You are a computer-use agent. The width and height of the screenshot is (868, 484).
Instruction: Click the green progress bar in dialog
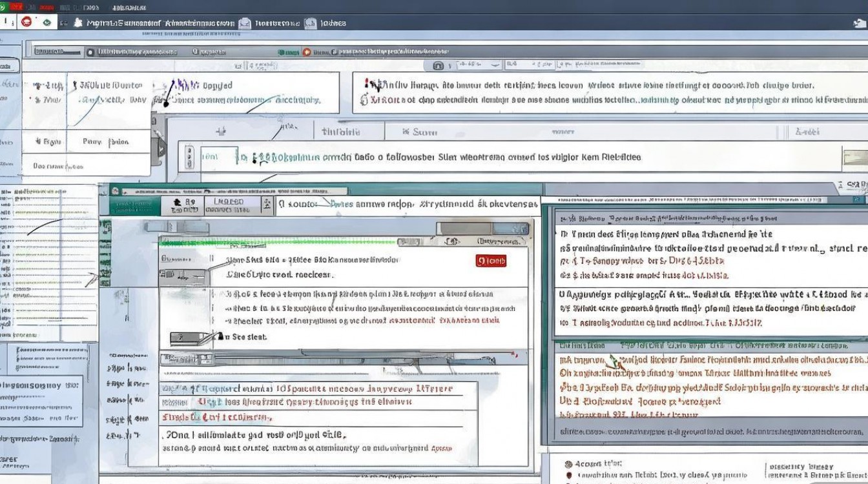(x=278, y=243)
